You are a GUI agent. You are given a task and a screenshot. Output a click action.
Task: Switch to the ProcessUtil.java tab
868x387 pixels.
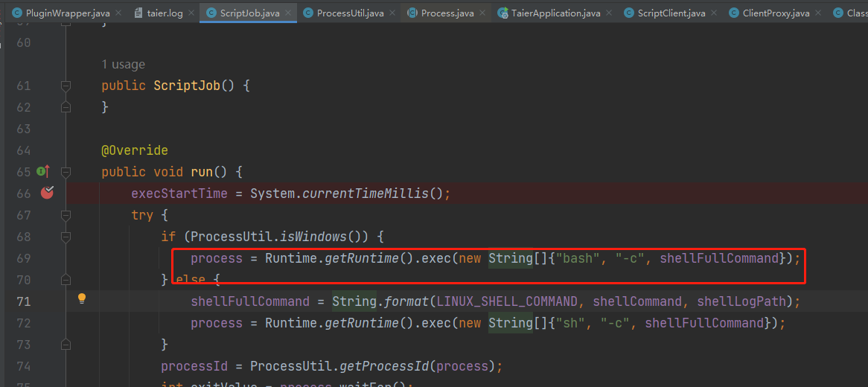[x=350, y=13]
